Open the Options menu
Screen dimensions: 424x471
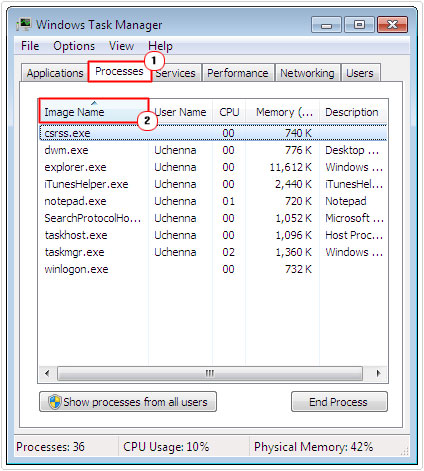pyautogui.click(x=74, y=46)
